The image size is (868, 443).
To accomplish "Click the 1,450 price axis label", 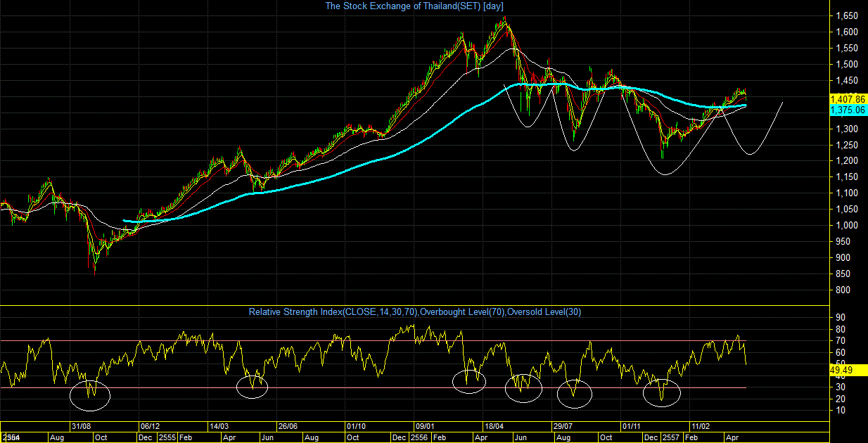I will 845,80.
